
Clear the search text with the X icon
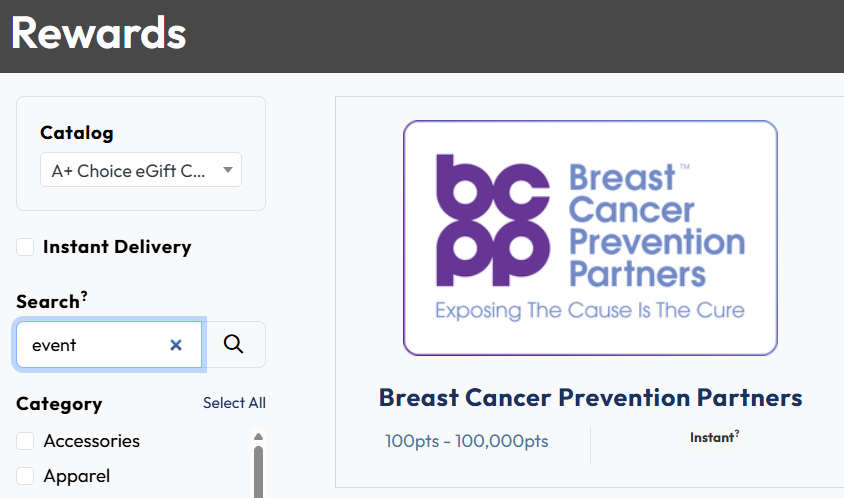click(176, 345)
